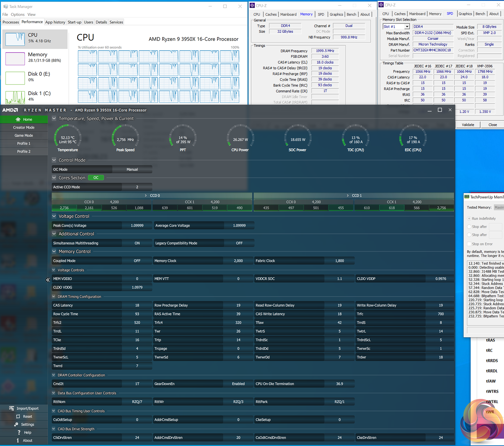The height and width of the screenshot is (446, 504).
Task: Click the Home icon in Ryzen Master sidebar
Action: [x=18, y=120]
